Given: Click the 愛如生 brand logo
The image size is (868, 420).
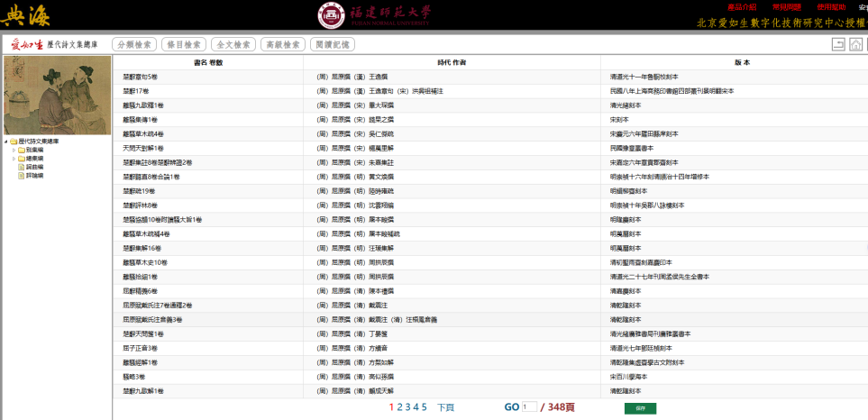Looking at the screenshot, I should (x=26, y=44).
